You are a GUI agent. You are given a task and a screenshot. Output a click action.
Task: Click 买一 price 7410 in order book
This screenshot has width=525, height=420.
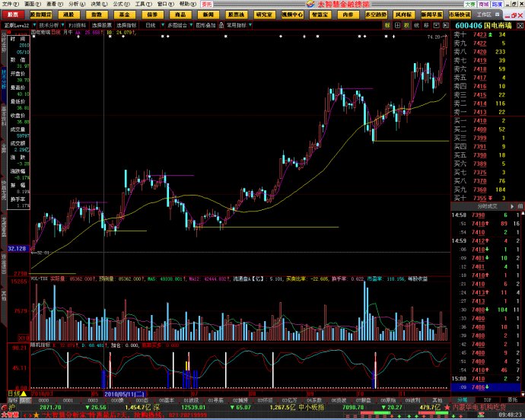[479, 121]
